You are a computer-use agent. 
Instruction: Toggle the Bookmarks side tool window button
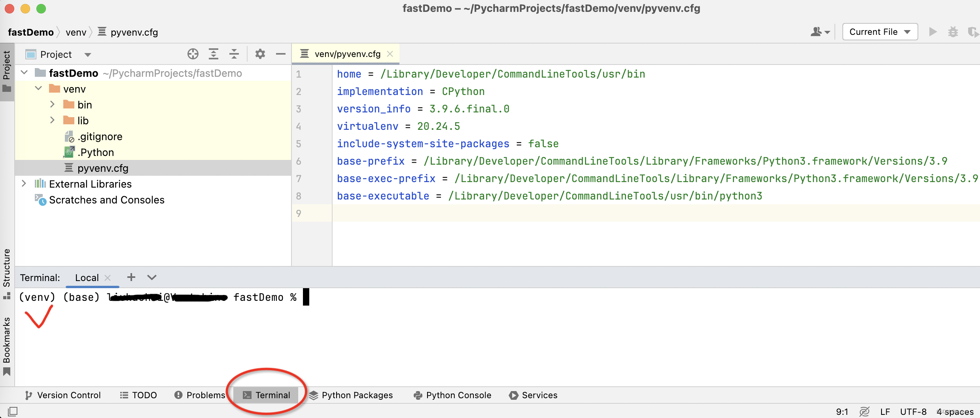click(x=7, y=346)
